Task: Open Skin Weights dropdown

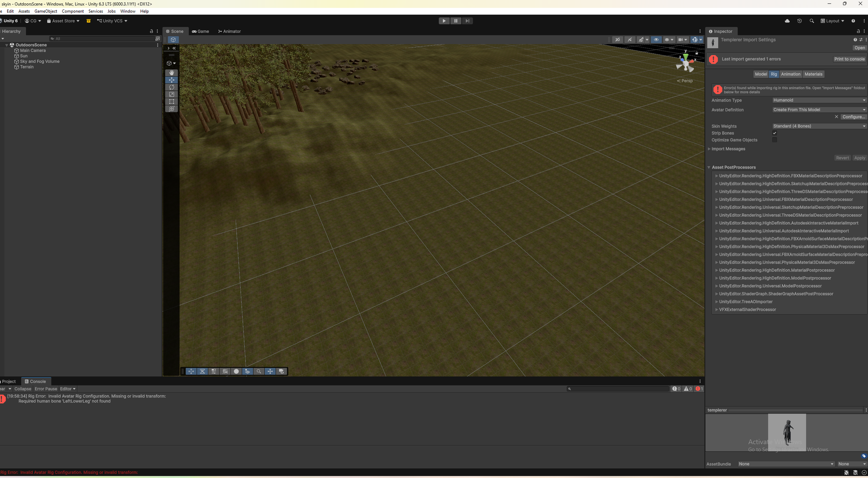Action: (x=819, y=126)
